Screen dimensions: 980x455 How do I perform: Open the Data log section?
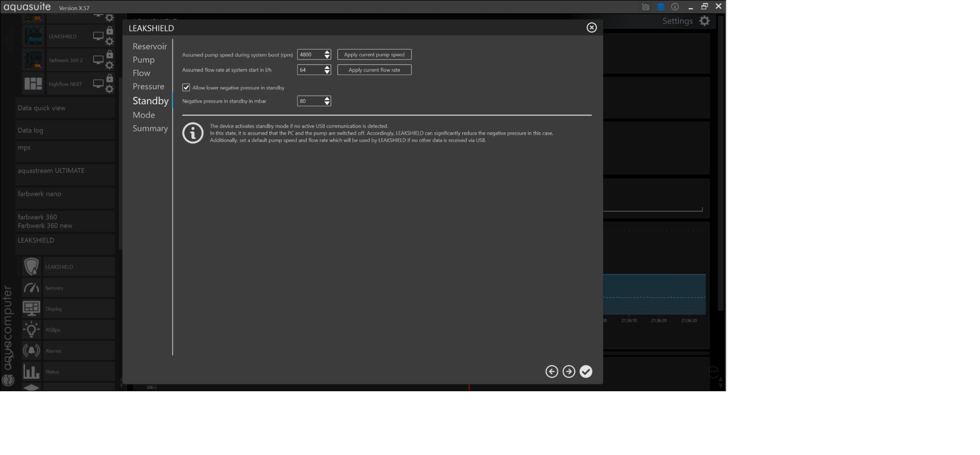coord(65,130)
